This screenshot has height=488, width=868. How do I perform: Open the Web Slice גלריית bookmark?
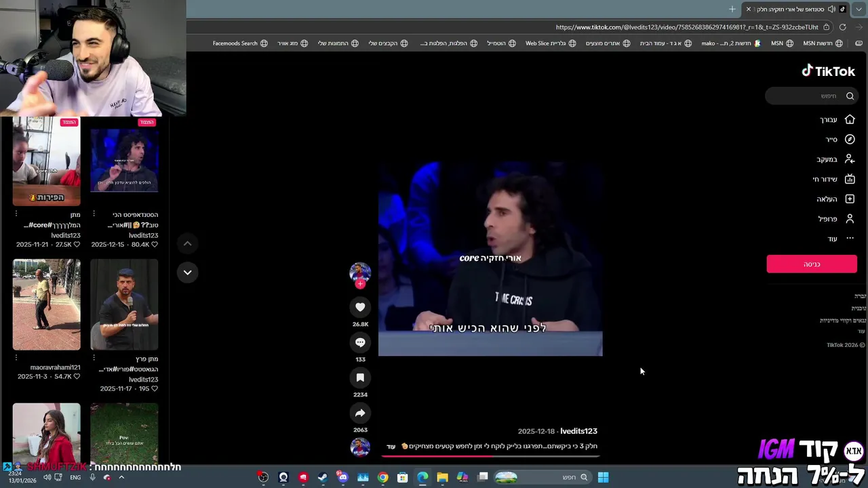(x=551, y=43)
